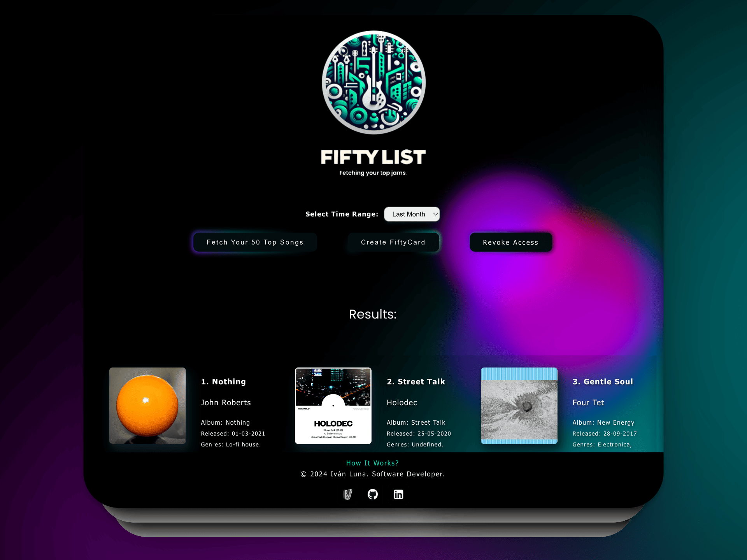The width and height of the screenshot is (747, 560).
Task: Click the FiftyList music logo icon
Action: click(x=373, y=82)
